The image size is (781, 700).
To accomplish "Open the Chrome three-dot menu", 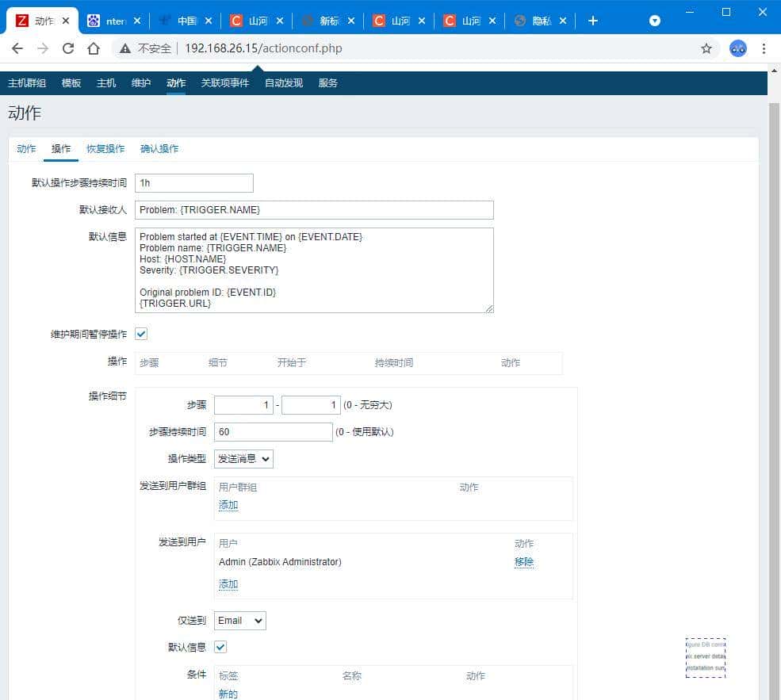I will (x=763, y=48).
